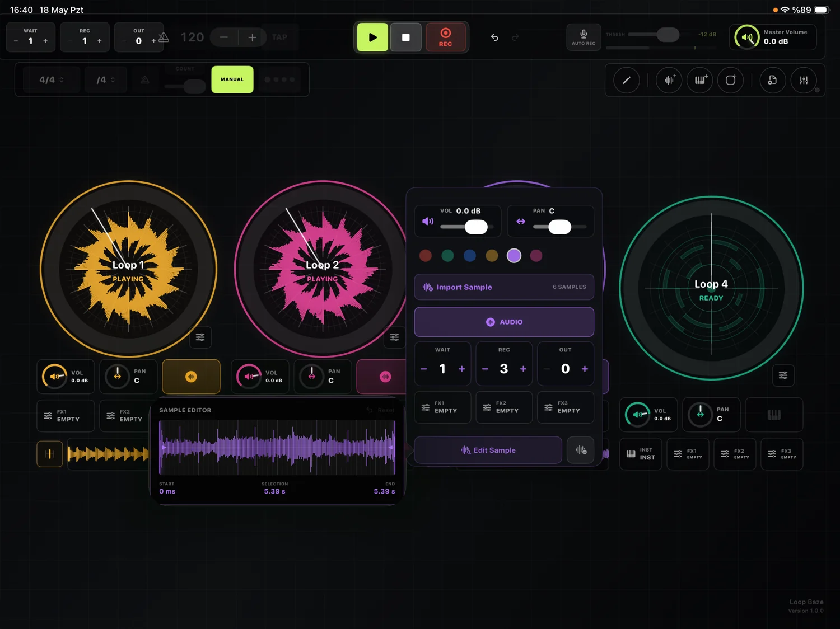Add a new instrument keyboard track
Viewport: 840px width, 629px height.
700,80
